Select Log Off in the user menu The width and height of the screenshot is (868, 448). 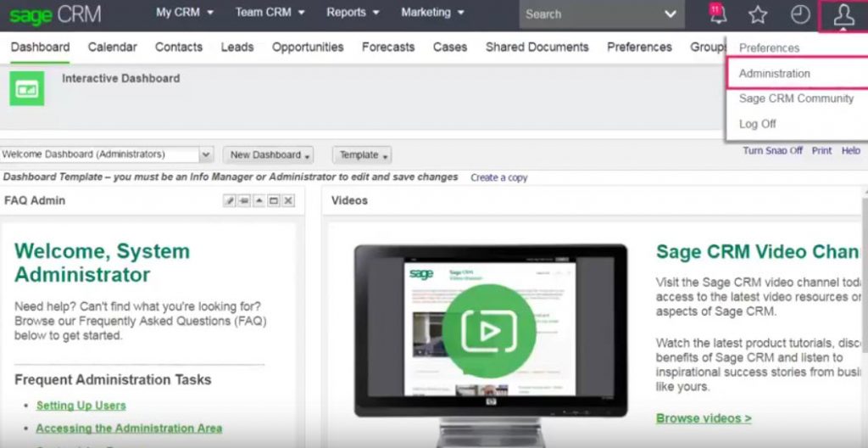(x=757, y=124)
